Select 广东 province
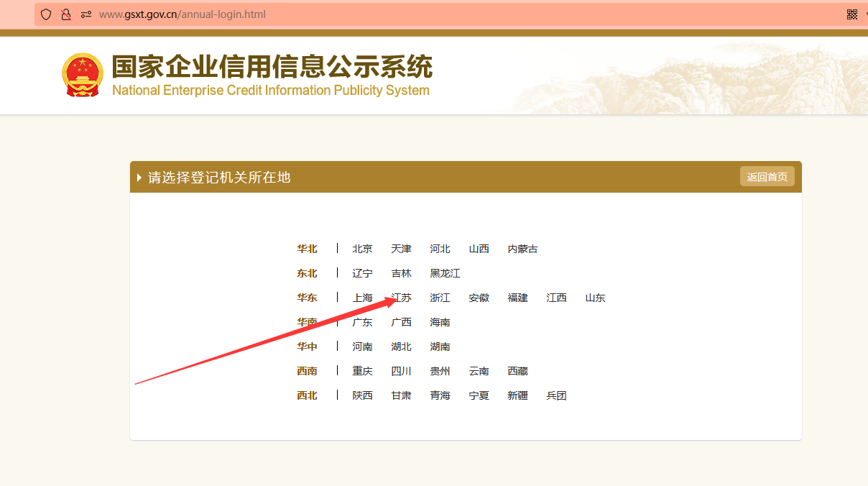 pyautogui.click(x=363, y=322)
